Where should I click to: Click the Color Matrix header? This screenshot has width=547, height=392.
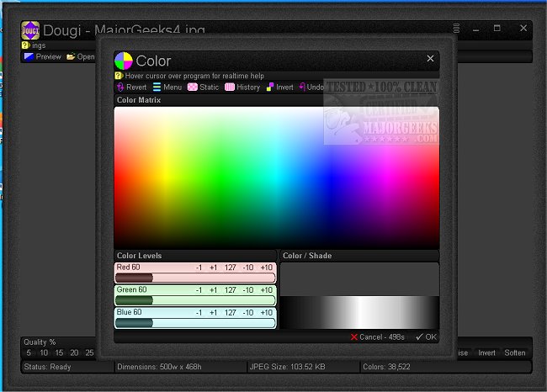pyautogui.click(x=139, y=100)
